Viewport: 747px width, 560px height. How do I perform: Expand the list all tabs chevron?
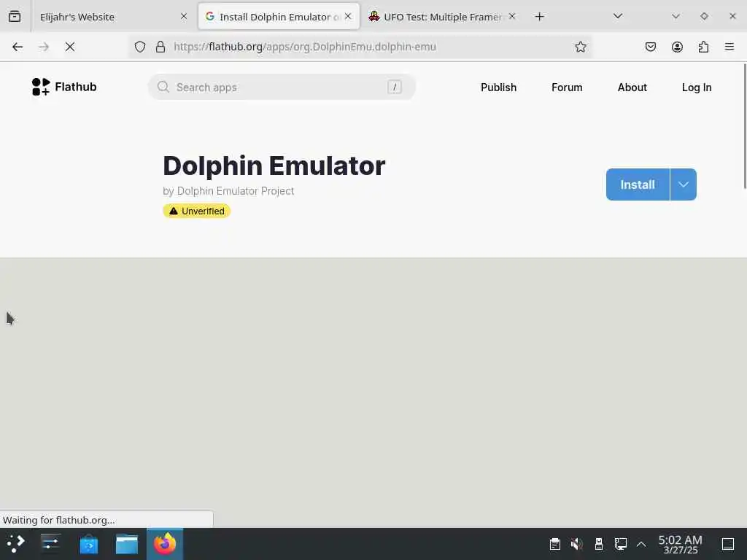coord(618,16)
